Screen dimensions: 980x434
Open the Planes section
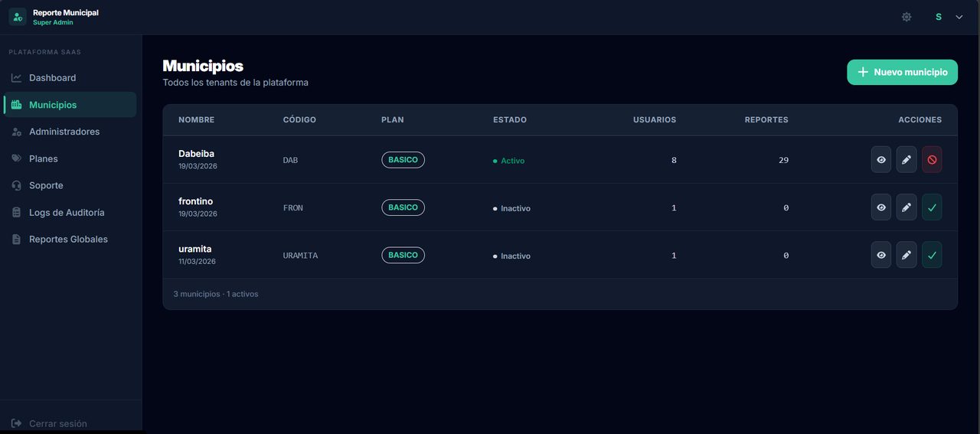click(70, 158)
